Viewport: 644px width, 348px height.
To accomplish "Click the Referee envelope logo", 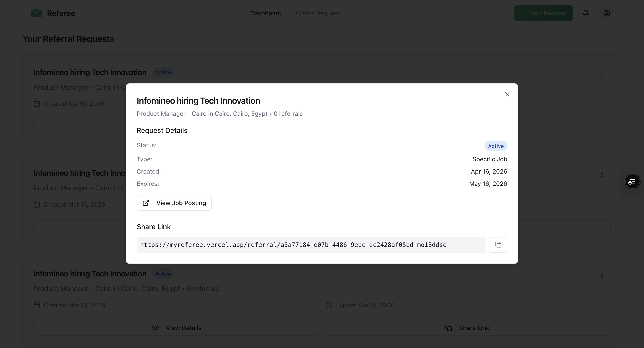I will [x=36, y=13].
